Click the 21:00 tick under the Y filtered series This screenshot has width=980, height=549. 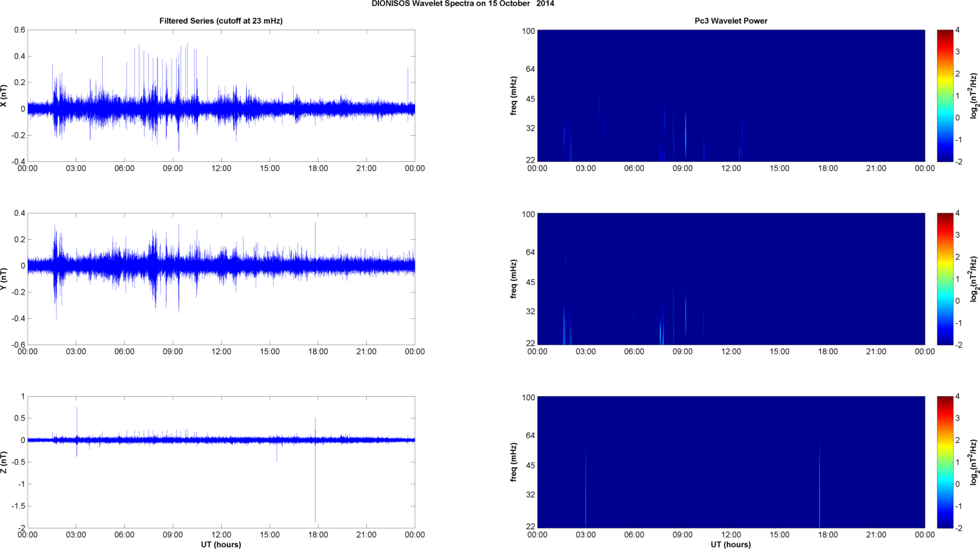pos(366,352)
